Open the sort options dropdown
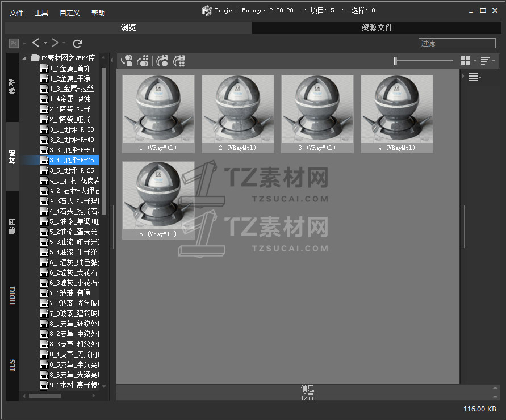Image resolution: width=506 pixels, height=420 pixels. click(x=487, y=61)
